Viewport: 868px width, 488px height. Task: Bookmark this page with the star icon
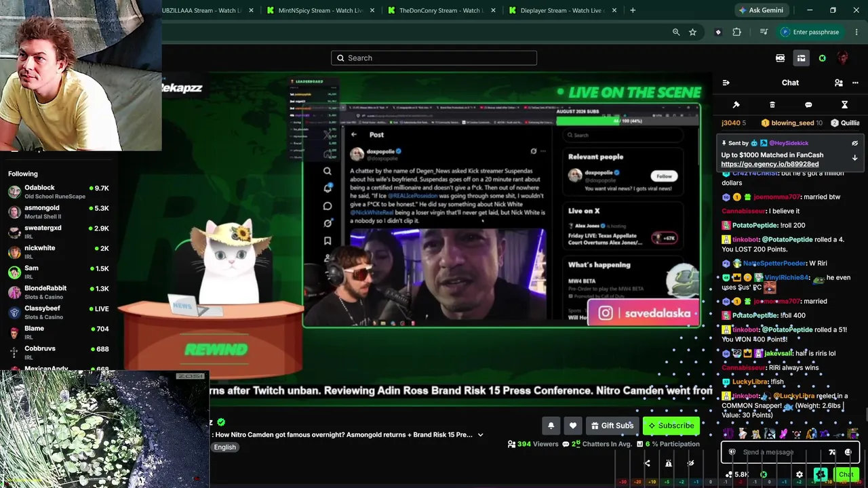click(692, 32)
